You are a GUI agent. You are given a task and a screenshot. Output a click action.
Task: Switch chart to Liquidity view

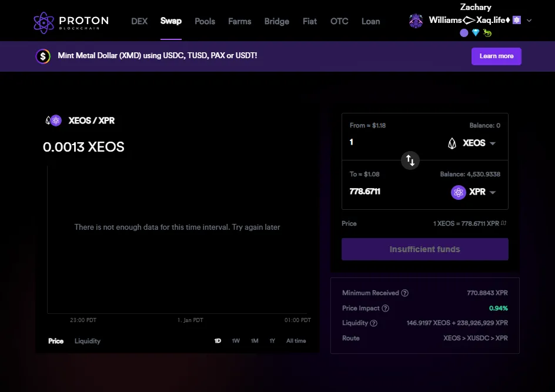(88, 341)
